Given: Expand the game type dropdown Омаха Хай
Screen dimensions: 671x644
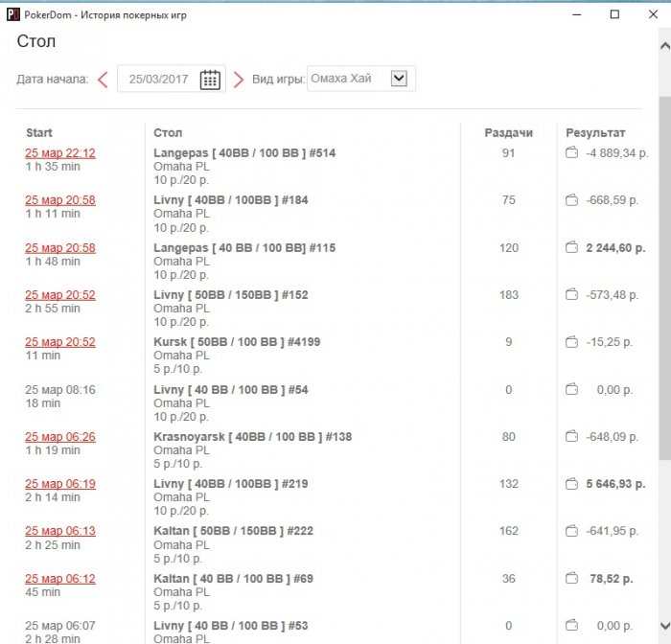Looking at the screenshot, I should pyautogui.click(x=400, y=79).
